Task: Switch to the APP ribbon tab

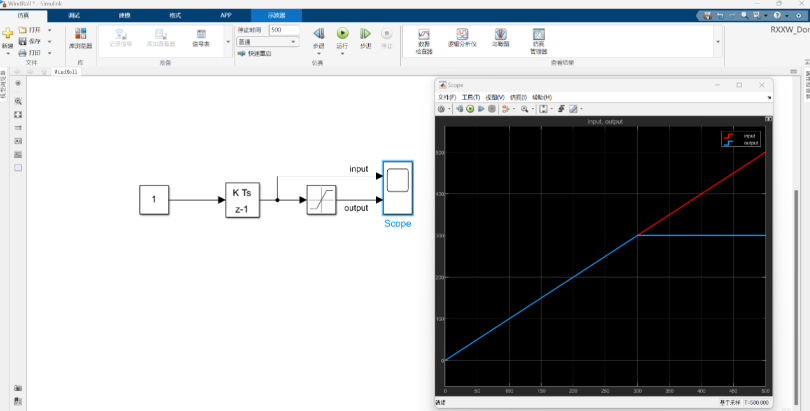Action: [x=226, y=16]
